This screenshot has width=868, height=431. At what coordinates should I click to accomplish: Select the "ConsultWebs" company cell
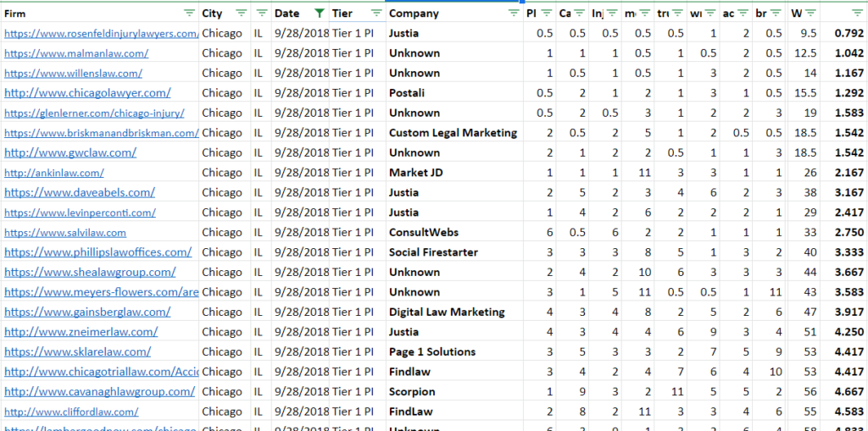(x=424, y=232)
